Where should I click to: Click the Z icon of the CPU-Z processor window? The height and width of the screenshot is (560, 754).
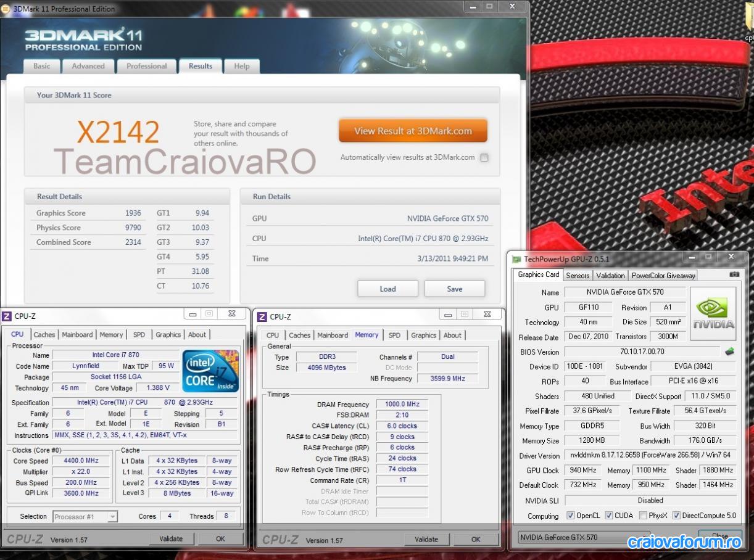pyautogui.click(x=7, y=316)
